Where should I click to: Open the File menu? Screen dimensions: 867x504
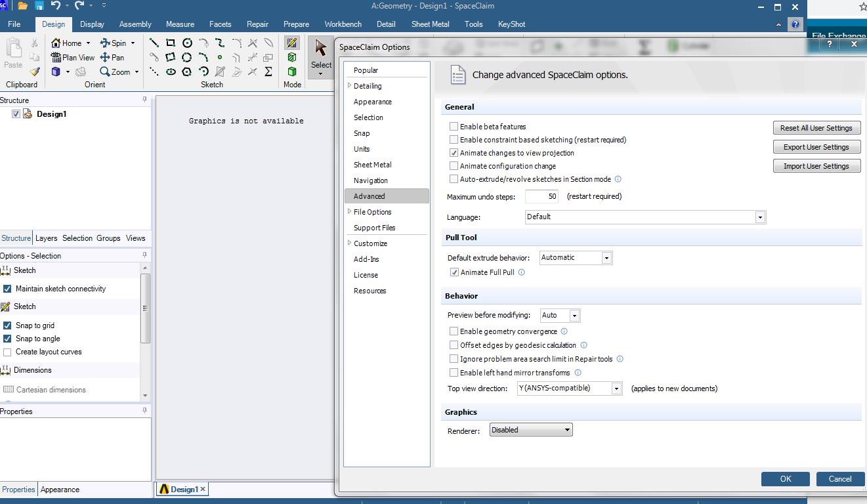pos(14,24)
